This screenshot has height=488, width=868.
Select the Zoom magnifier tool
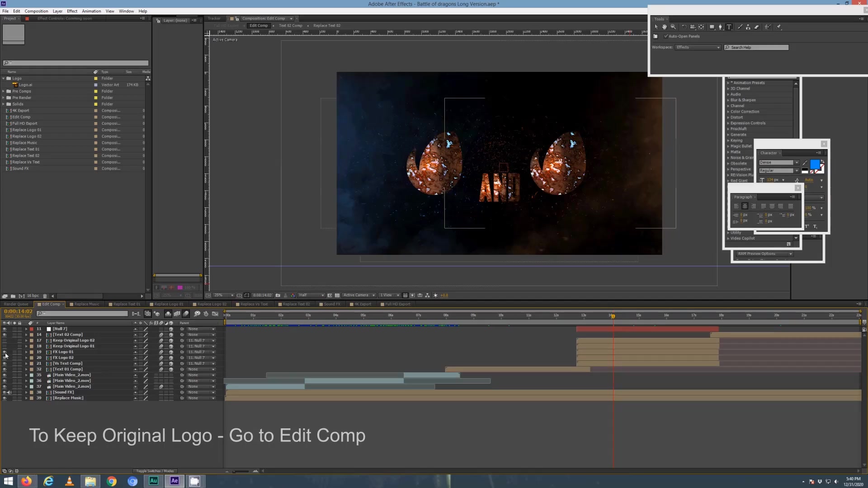point(673,27)
